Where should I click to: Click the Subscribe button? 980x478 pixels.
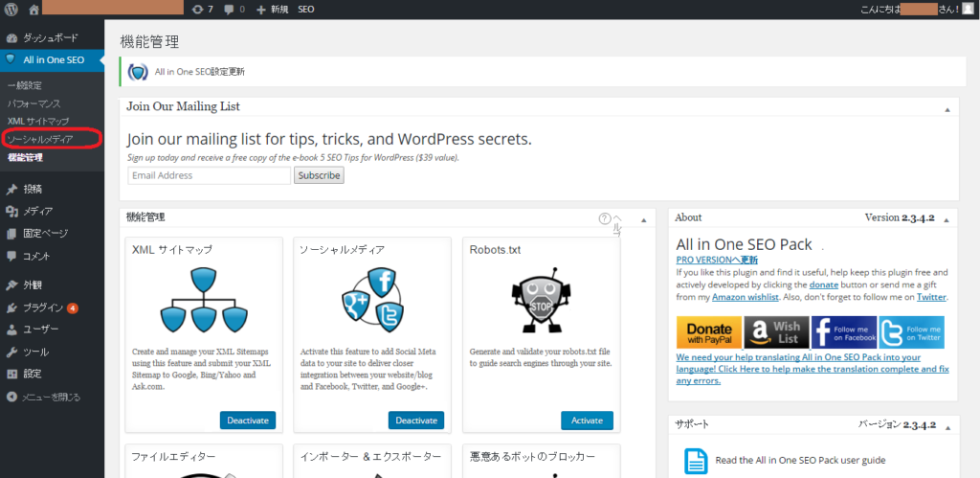click(x=319, y=176)
